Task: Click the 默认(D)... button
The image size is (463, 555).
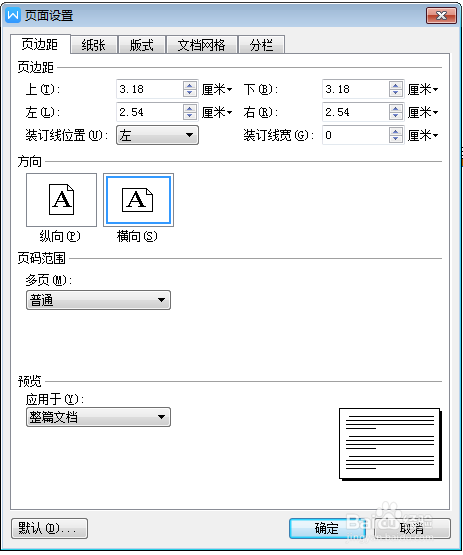Action: (x=49, y=528)
